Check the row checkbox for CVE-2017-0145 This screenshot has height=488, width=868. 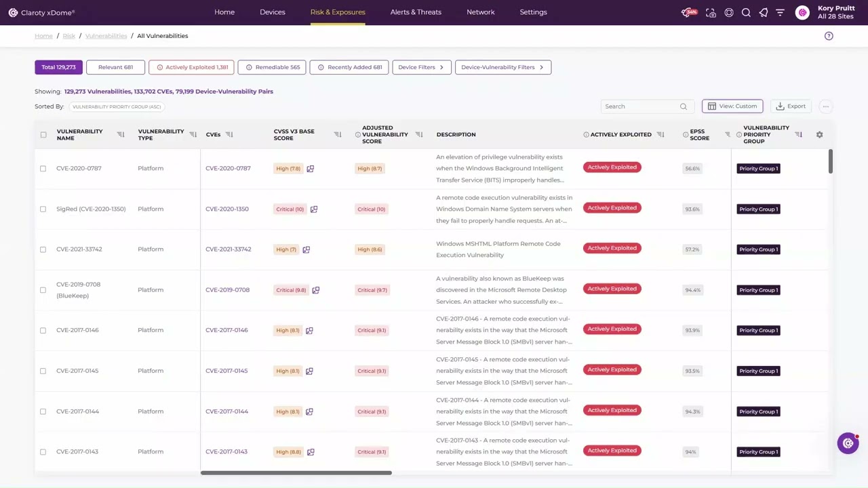(43, 371)
